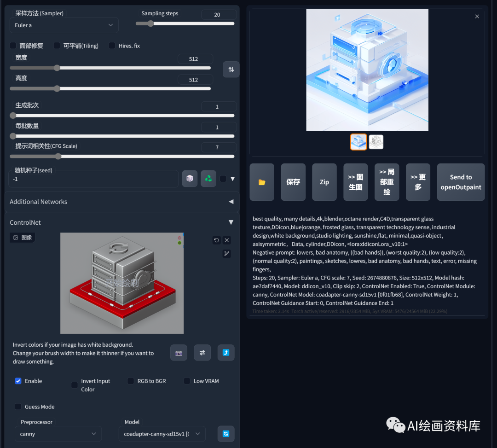Image resolution: width=497 pixels, height=448 pixels.
Task: Remove the ControlNet input image
Action: (x=226, y=240)
